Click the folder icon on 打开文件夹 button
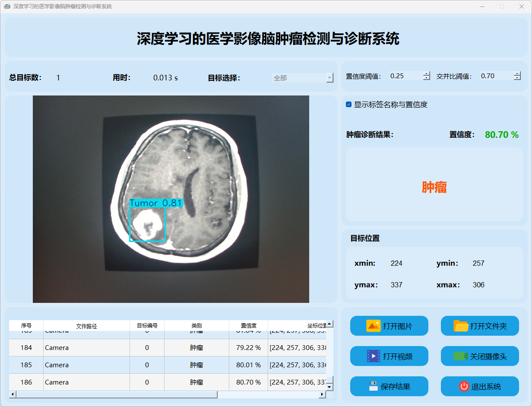 coord(461,326)
